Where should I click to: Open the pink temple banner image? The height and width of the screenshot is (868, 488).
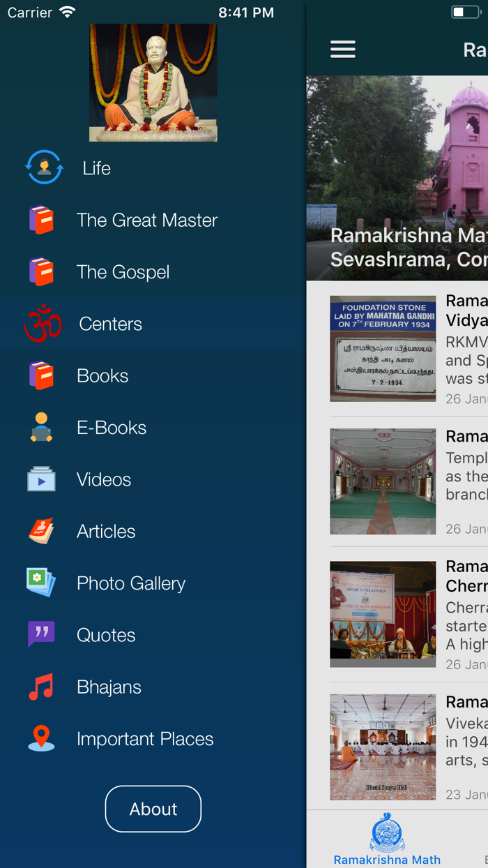[x=397, y=178]
